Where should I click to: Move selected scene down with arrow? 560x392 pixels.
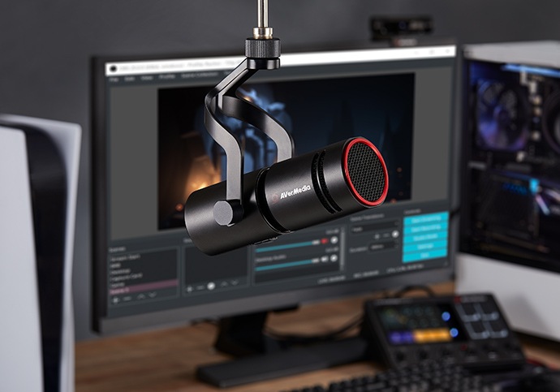point(153,295)
